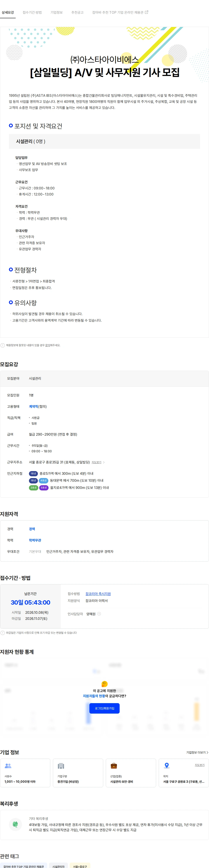The image size is (209, 868).
Task: Open the 기업정보 tab
Action: pos(57,12)
